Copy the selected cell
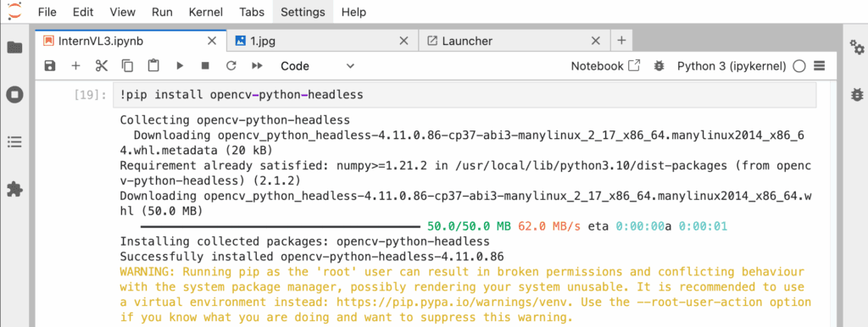 coord(127,66)
